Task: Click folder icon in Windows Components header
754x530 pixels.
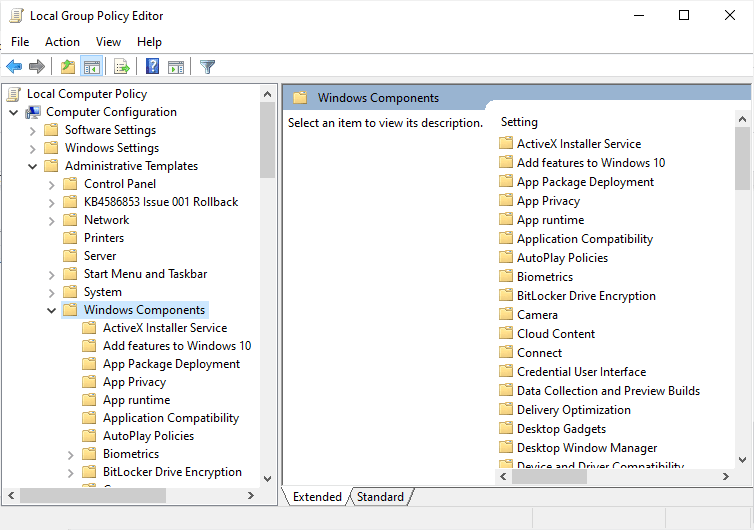Action: point(301,98)
